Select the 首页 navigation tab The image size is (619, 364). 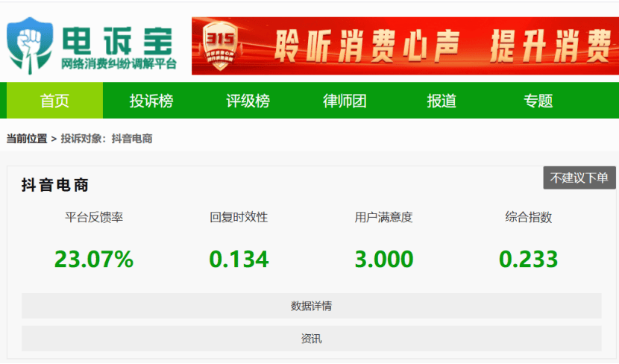(x=55, y=101)
